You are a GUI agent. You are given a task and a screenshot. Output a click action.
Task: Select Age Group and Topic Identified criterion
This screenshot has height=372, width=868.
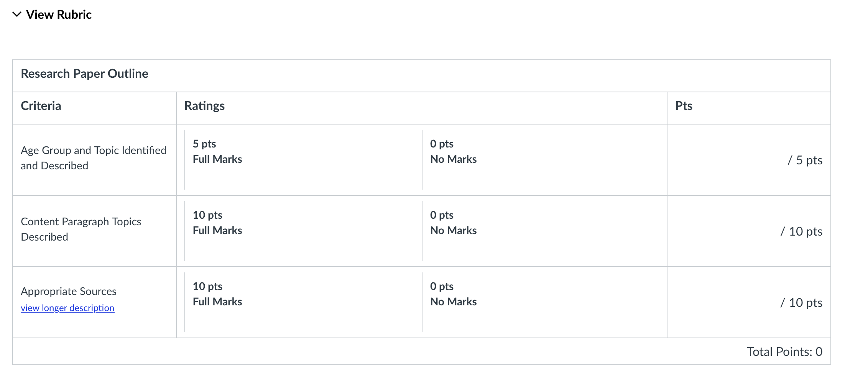coord(94,158)
